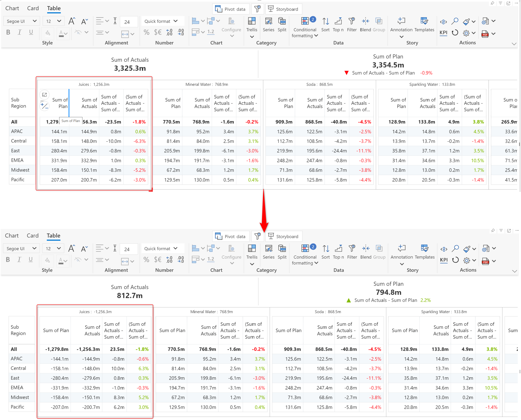
Task: Open the Storyboard button
Action: 283,9
